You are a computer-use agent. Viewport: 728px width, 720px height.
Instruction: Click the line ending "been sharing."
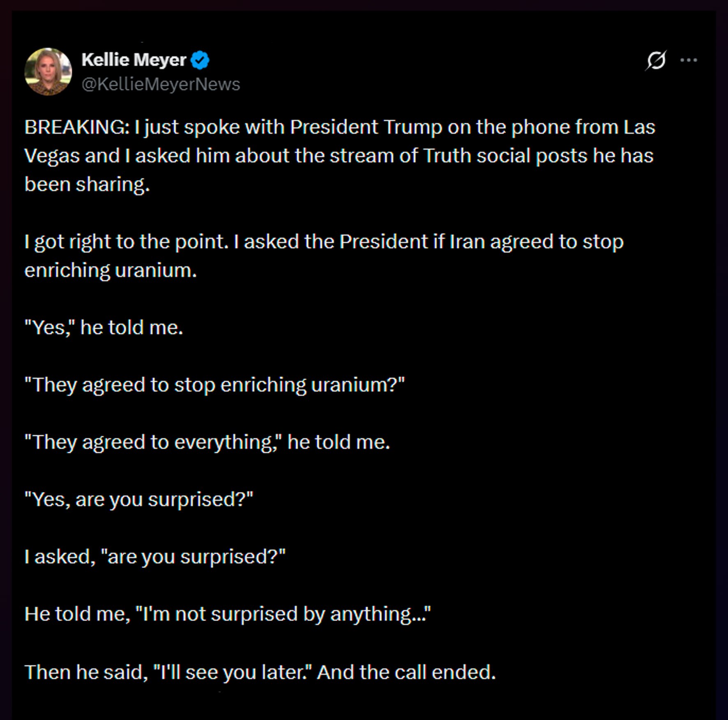[x=87, y=184]
